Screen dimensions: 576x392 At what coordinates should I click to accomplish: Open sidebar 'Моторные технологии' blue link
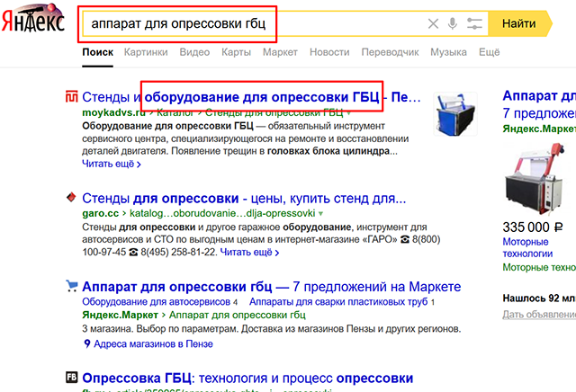coord(528,248)
